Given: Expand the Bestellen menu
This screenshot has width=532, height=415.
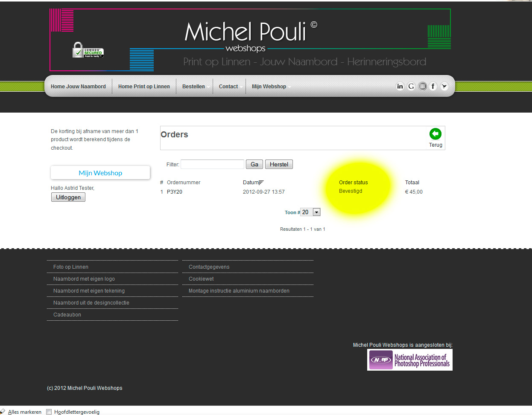Looking at the screenshot, I should point(194,87).
